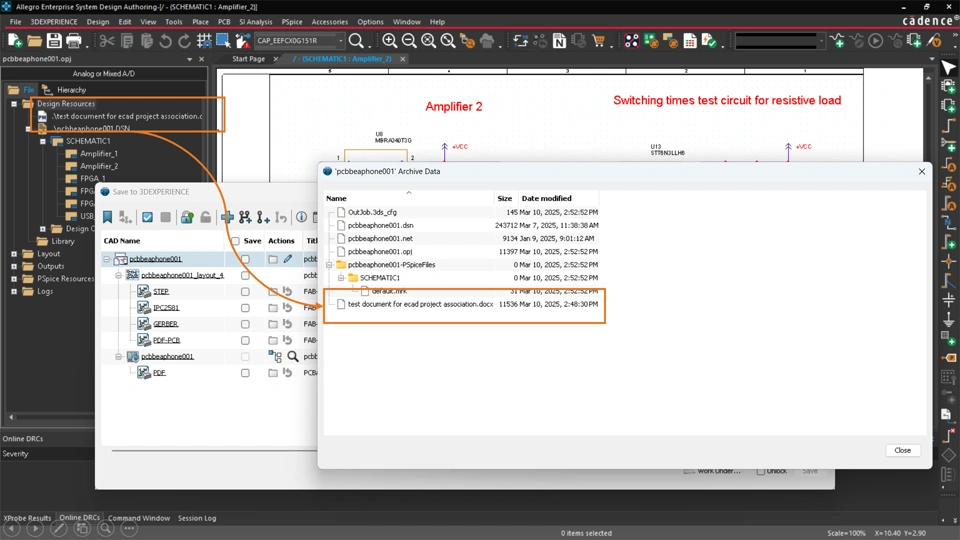The image size is (960, 540).
Task: Open the Session Log tab
Action: 197,518
